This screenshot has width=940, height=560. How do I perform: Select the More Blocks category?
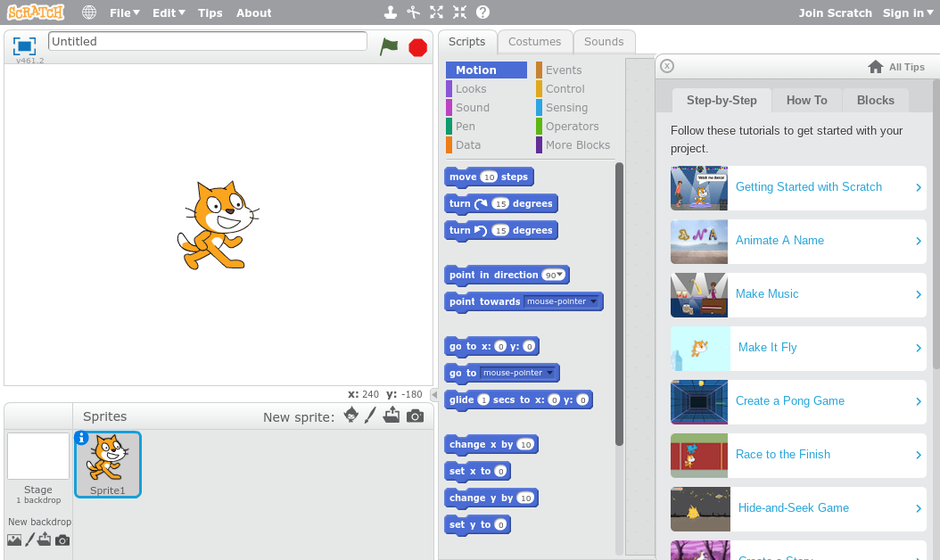574,144
